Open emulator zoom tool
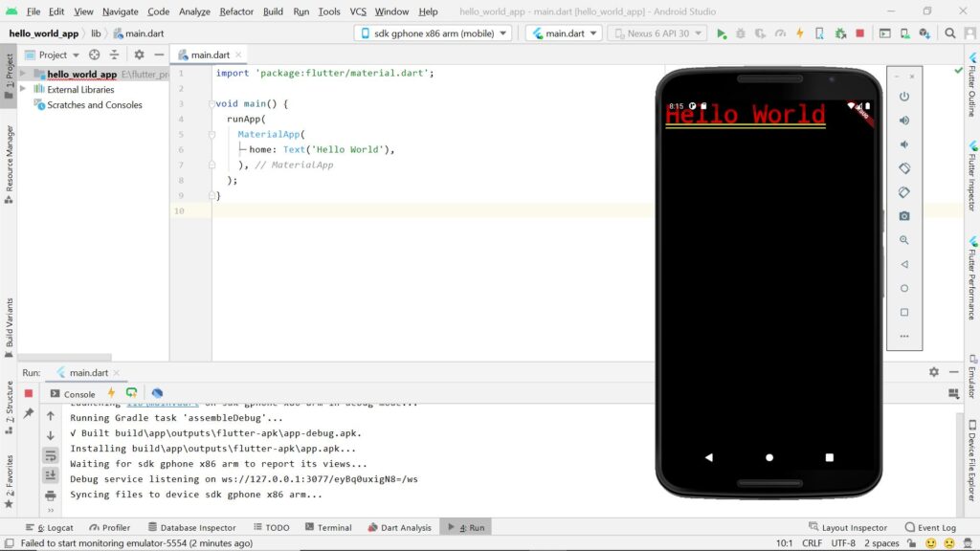980x551 pixels. 904,240
